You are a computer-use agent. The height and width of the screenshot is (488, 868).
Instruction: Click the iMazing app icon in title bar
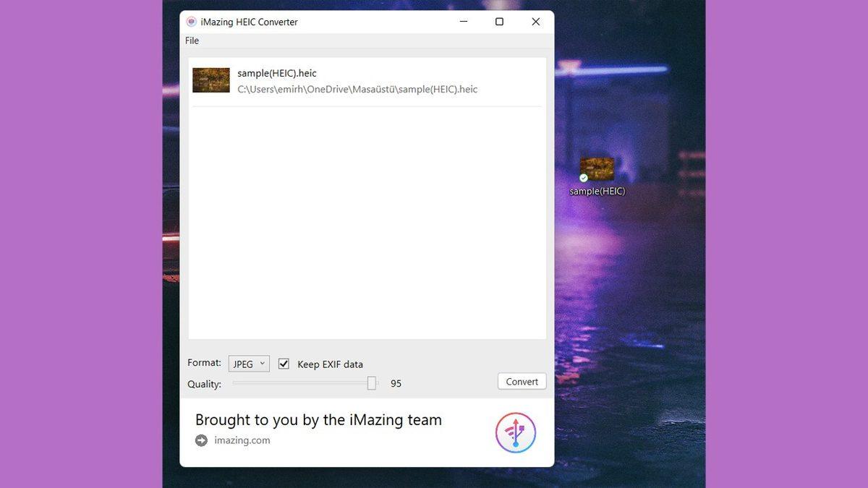point(191,22)
